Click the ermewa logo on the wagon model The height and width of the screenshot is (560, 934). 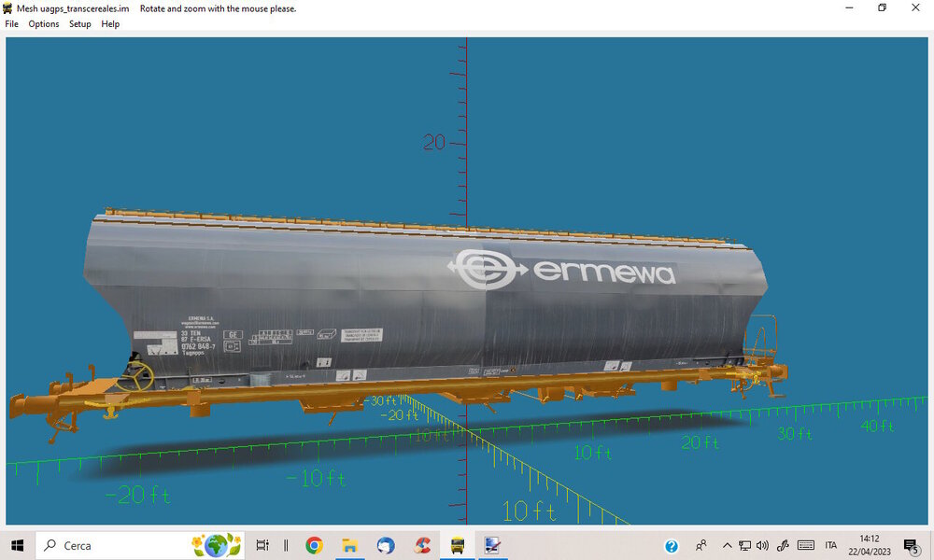click(561, 269)
